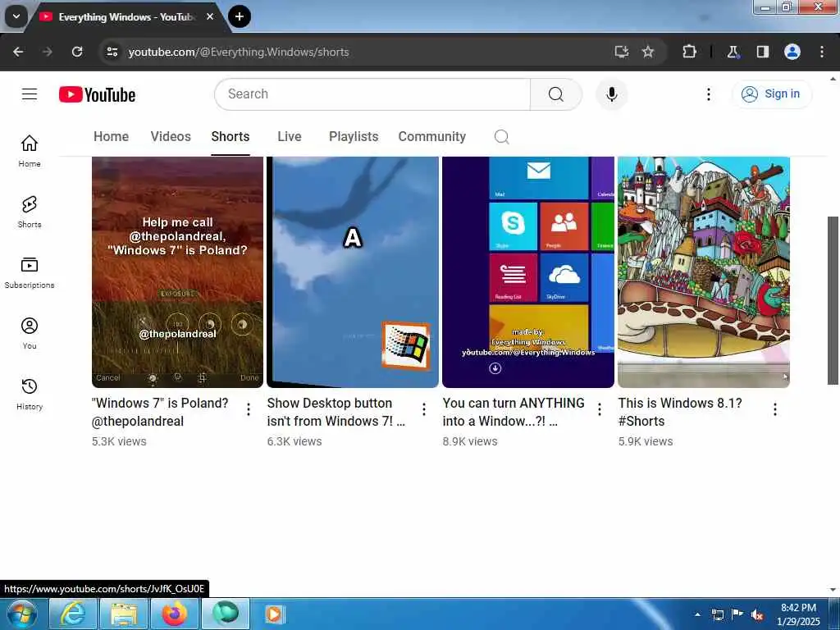The height and width of the screenshot is (630, 840).
Task: Open Shorts in the sidebar
Action: point(30,212)
